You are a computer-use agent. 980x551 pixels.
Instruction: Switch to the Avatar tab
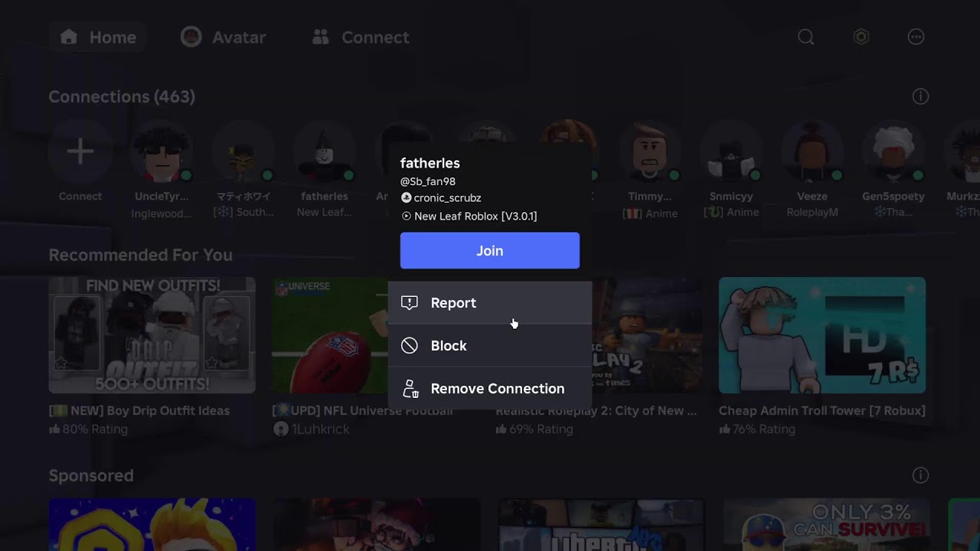pyautogui.click(x=224, y=37)
